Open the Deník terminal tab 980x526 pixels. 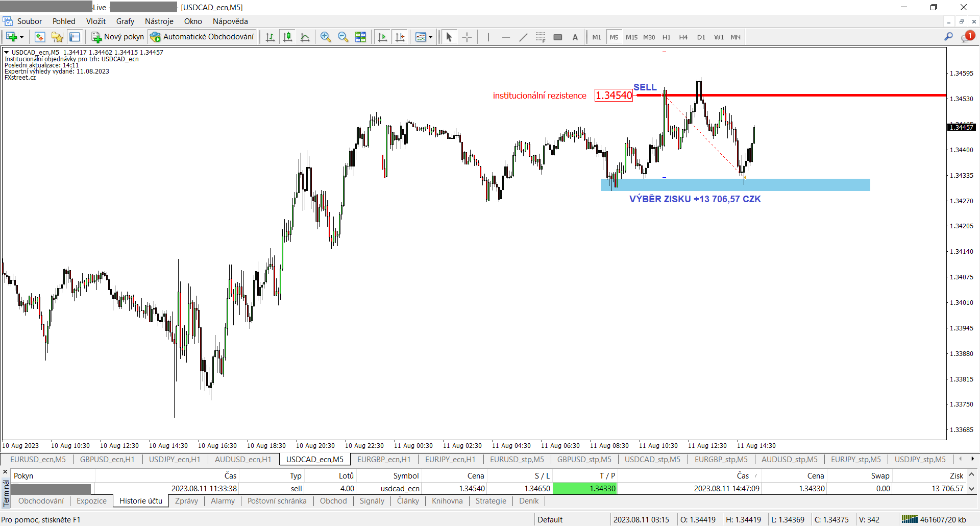click(529, 501)
